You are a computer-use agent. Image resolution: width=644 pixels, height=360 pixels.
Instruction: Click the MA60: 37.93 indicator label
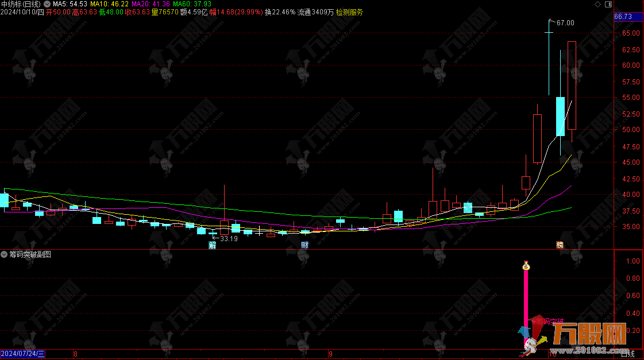click(x=192, y=4)
